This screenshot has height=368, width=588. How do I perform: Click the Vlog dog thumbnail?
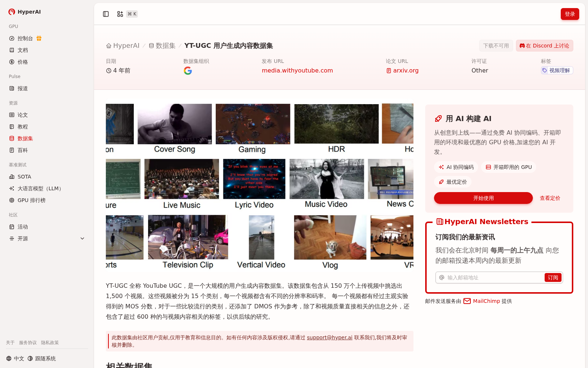[330, 237]
